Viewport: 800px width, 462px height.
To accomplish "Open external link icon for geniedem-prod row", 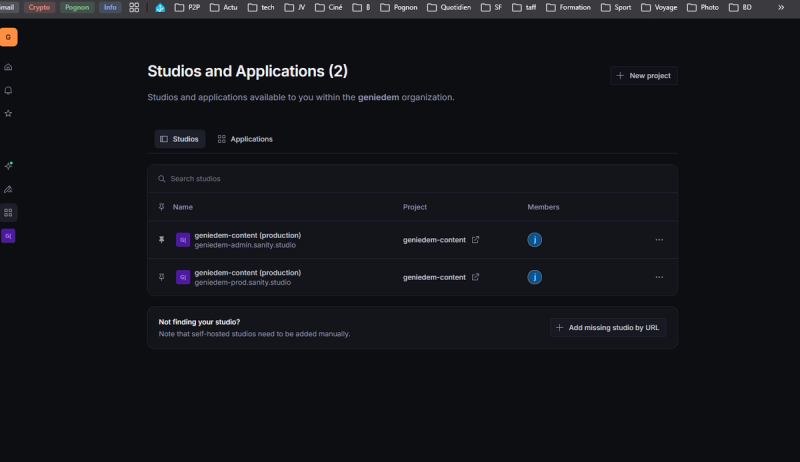I will [476, 277].
